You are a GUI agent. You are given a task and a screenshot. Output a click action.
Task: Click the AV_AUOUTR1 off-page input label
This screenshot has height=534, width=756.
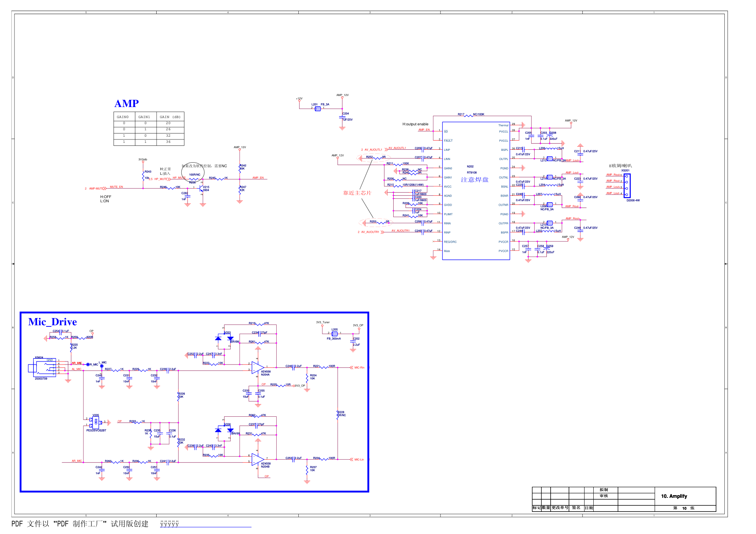[x=370, y=232]
